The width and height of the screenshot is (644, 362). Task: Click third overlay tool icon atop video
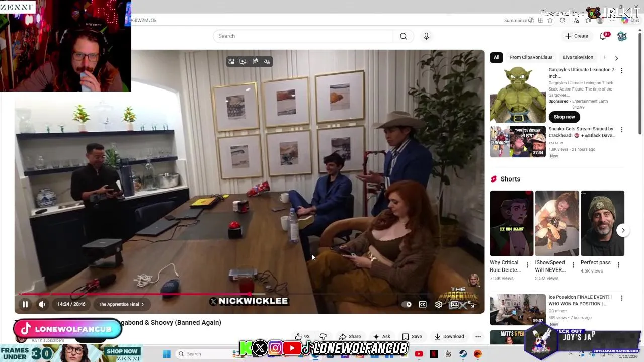tap(255, 61)
